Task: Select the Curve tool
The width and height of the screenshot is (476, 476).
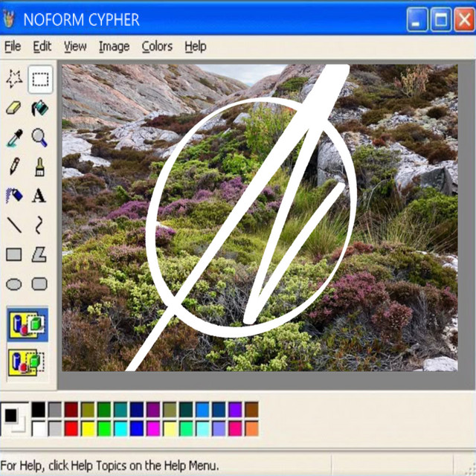Action: [39, 225]
